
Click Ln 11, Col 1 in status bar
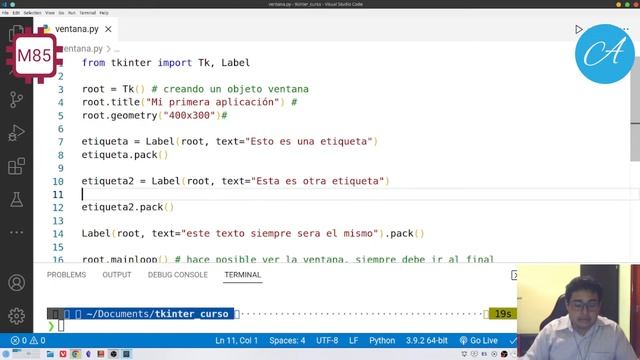click(236, 340)
